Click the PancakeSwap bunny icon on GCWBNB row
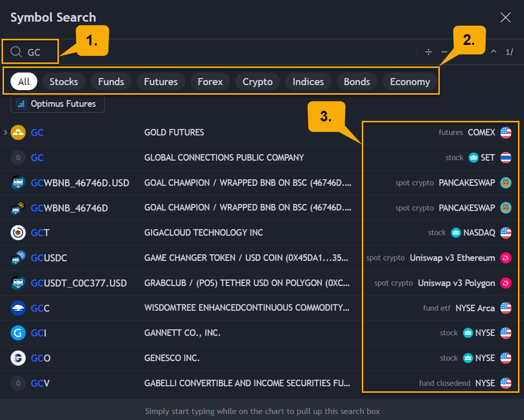Image resolution: width=524 pixels, height=420 pixels. pos(505,182)
